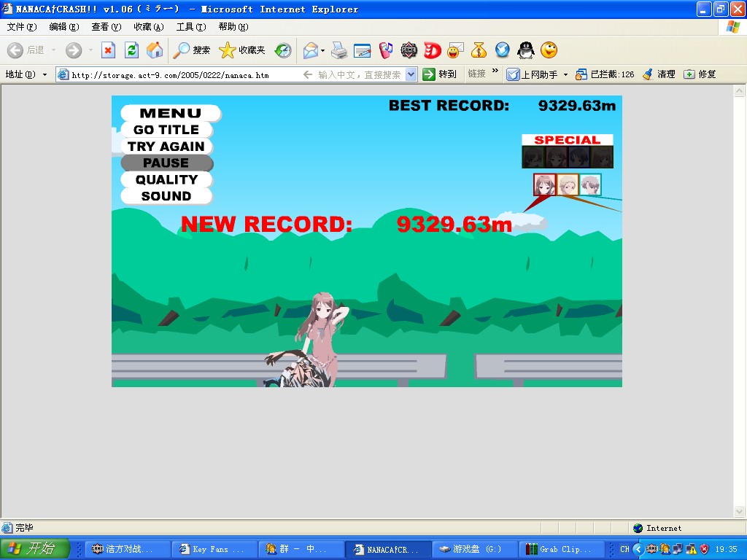Click GO TITLE in game menu
The image size is (747, 560).
(x=166, y=130)
